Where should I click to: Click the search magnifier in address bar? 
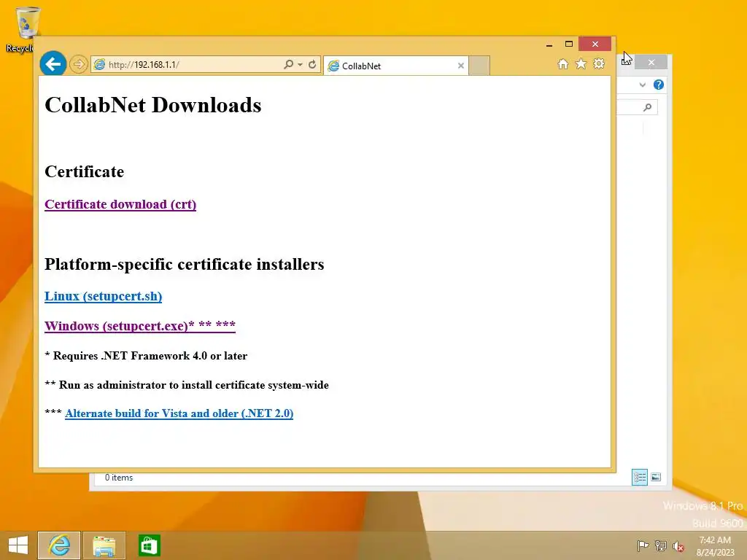(x=288, y=64)
